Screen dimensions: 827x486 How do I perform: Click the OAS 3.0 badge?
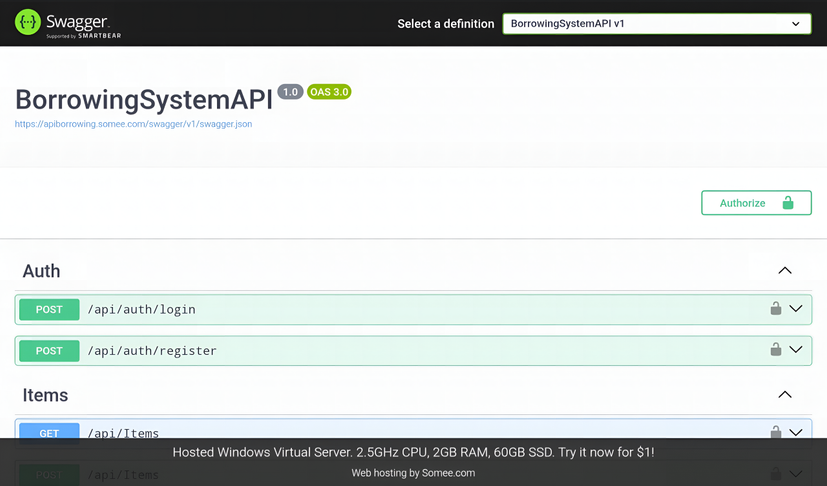(329, 92)
